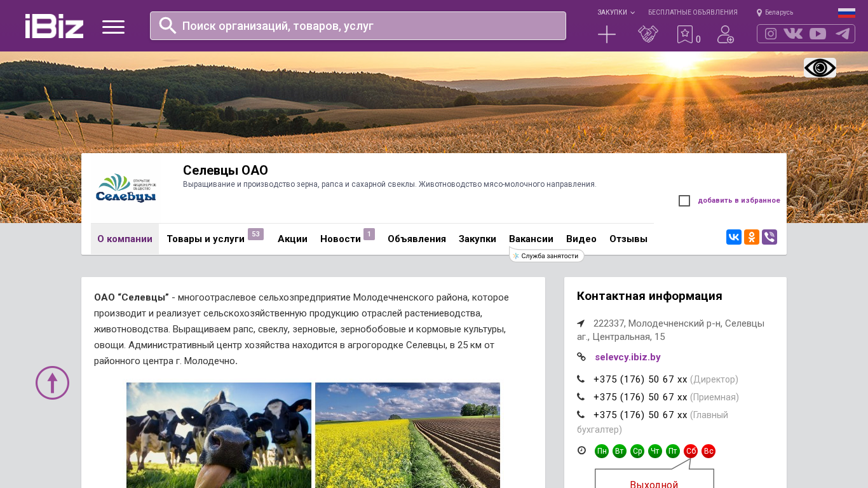Viewport: 868px width, 488px height.
Task: Open the selevcy.ibiz.by website link
Action: [x=628, y=357]
